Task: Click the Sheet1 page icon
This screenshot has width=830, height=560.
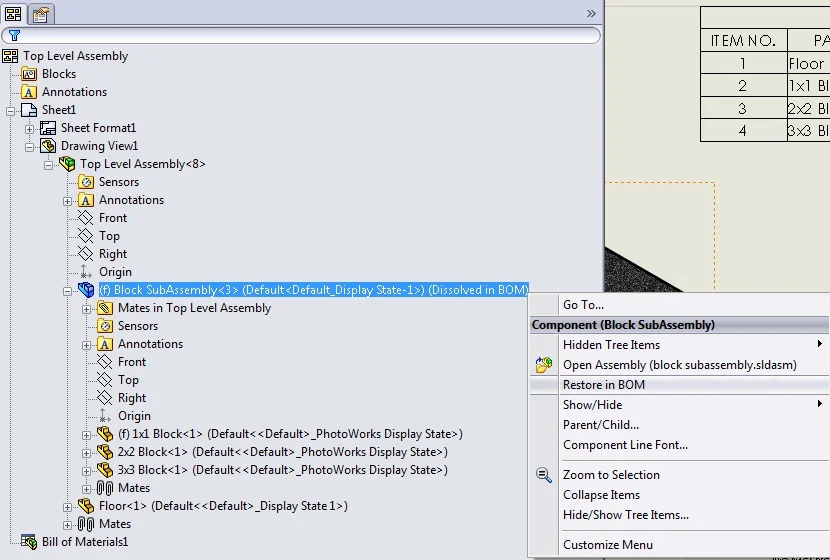Action: 29,110
